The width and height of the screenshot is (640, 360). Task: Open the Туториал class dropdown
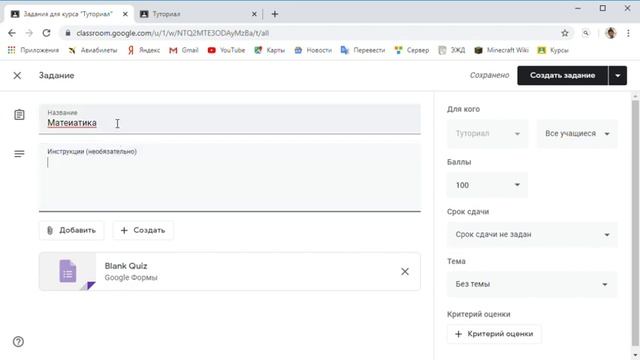[x=487, y=133]
